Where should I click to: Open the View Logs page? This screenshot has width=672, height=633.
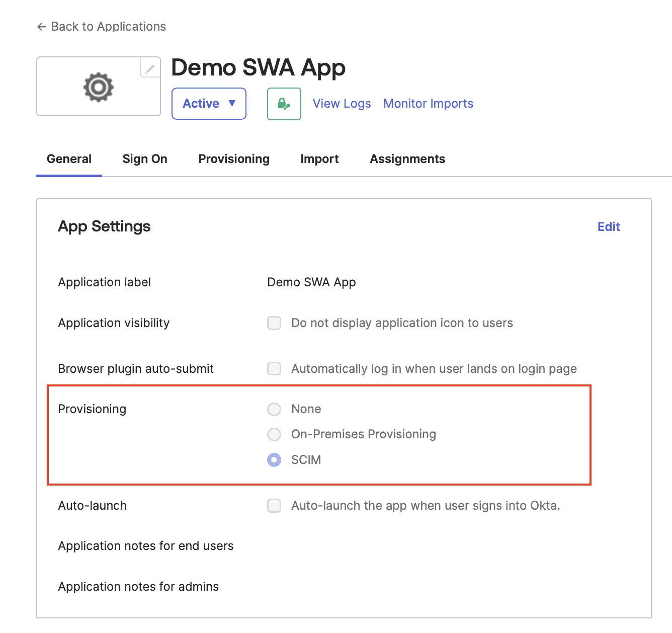[341, 104]
